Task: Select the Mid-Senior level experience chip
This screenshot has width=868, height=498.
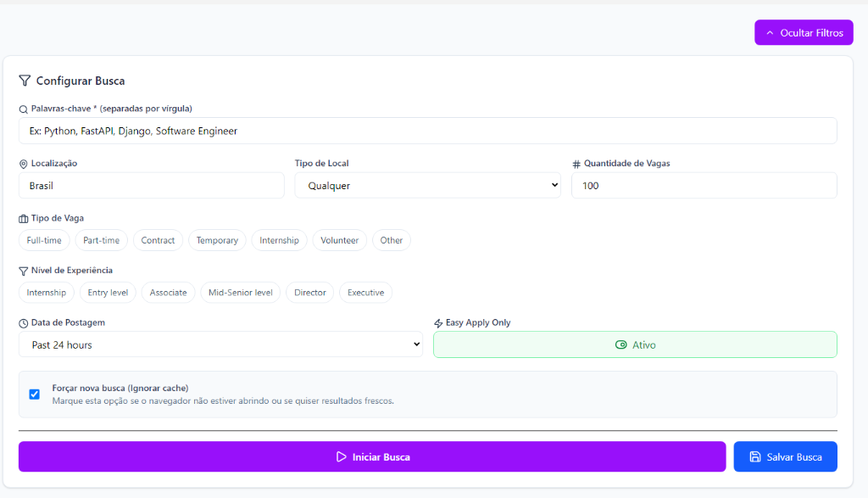Action: (241, 293)
